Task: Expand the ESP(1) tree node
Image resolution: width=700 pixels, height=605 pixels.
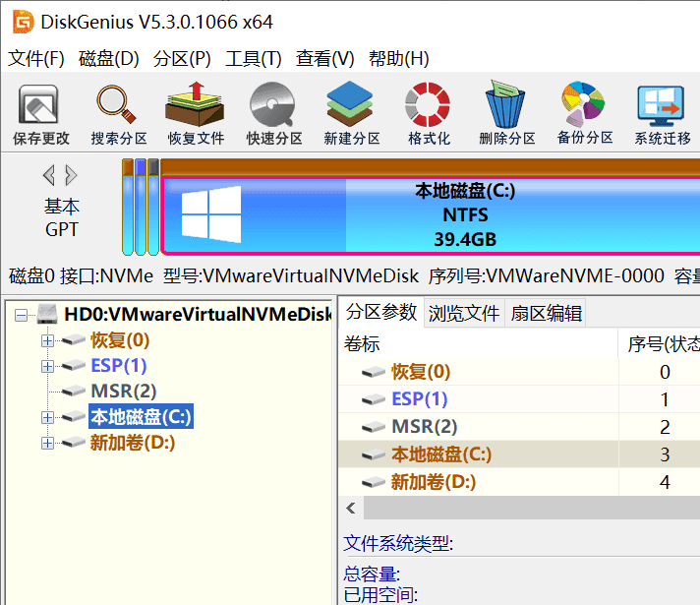Action: [47, 366]
